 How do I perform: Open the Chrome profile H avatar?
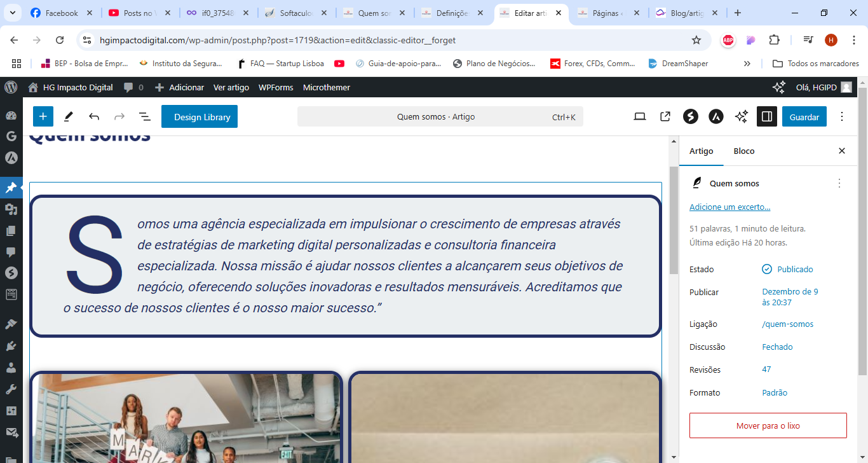pos(831,40)
